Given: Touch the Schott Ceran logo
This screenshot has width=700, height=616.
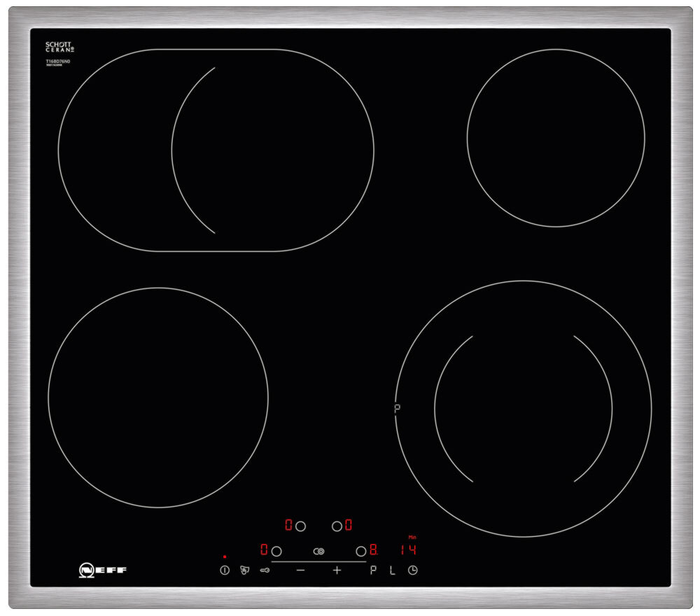Looking at the screenshot, I should 59,47.
